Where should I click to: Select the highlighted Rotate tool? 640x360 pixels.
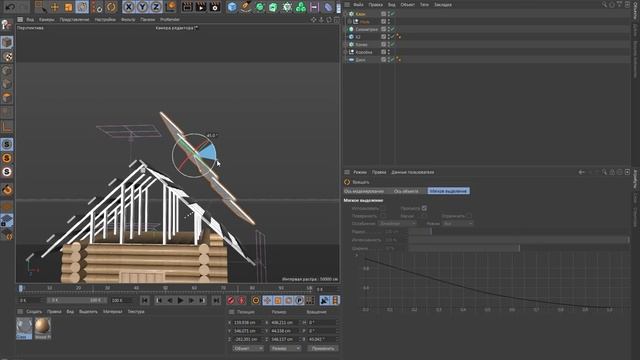coord(82,7)
